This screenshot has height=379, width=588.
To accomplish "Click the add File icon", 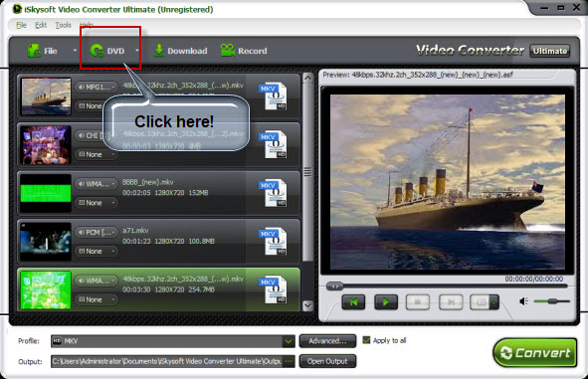I will 34,51.
